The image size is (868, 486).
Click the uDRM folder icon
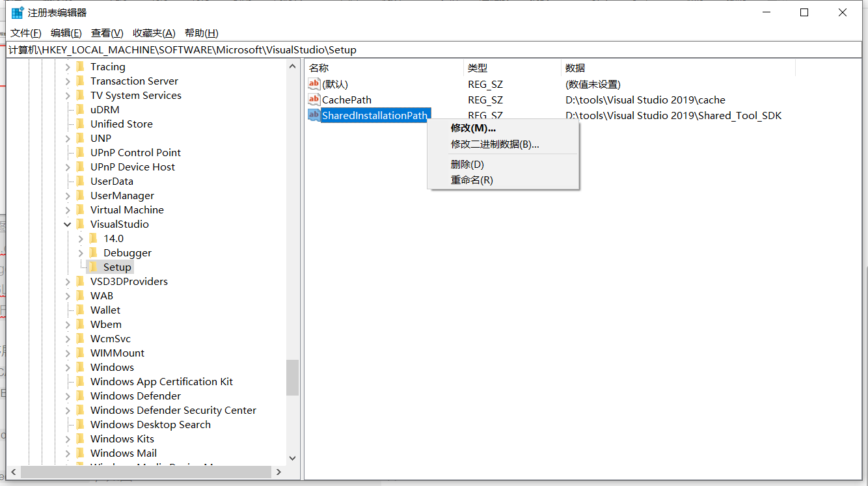[80, 109]
